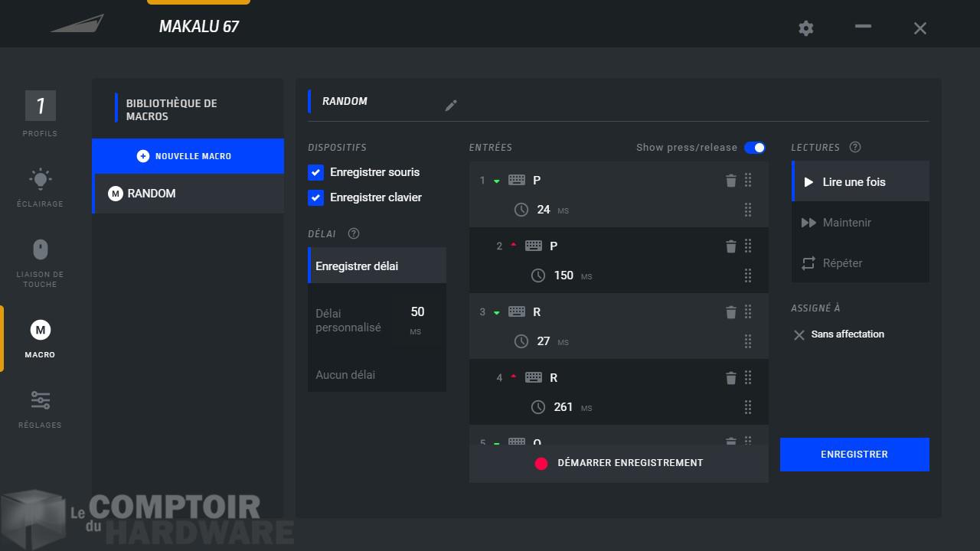The image size is (980, 551).
Task: Delete entry 1 key P with trash icon
Action: [x=730, y=181]
